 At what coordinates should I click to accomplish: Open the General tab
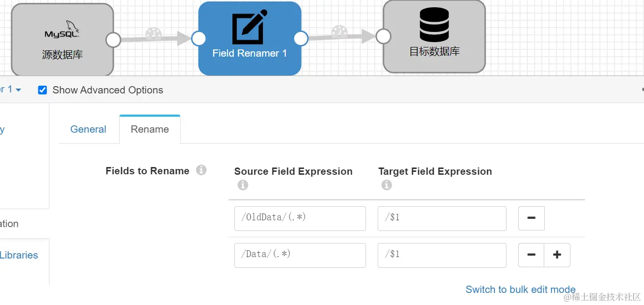coord(88,129)
